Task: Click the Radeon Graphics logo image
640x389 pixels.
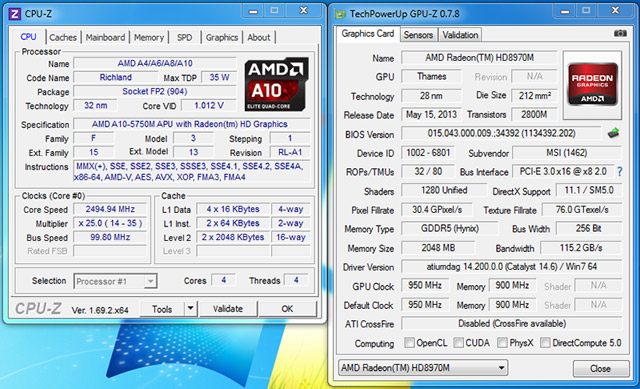Action: 592,84
